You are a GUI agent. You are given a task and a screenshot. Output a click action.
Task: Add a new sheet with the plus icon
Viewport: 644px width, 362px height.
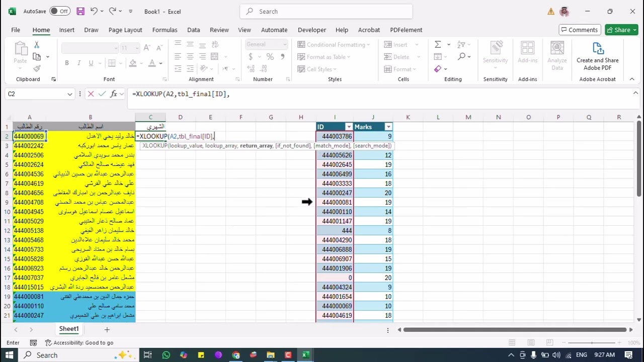click(x=107, y=329)
